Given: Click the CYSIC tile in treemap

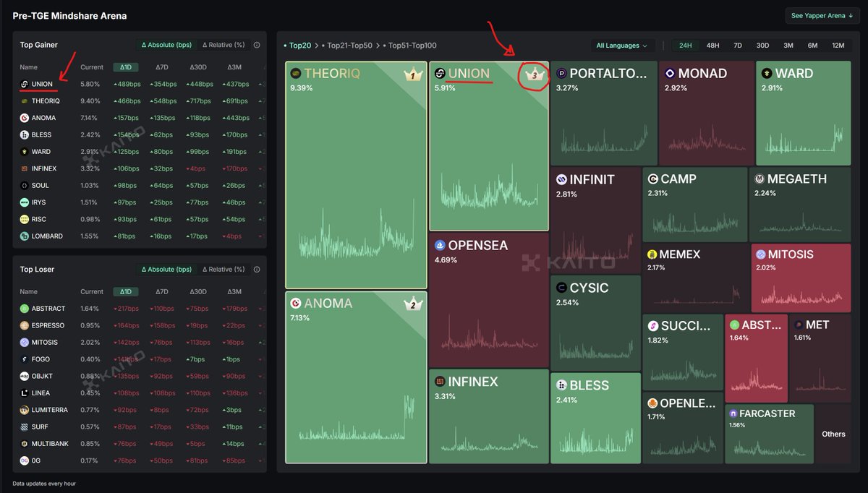Looking at the screenshot, I should coord(595,323).
